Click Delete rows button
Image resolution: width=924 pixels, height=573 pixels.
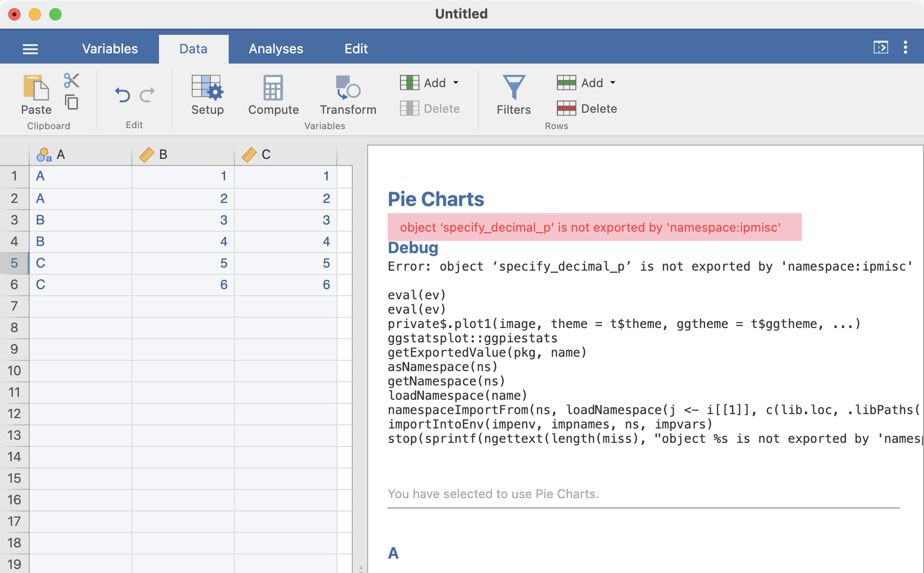click(x=587, y=109)
